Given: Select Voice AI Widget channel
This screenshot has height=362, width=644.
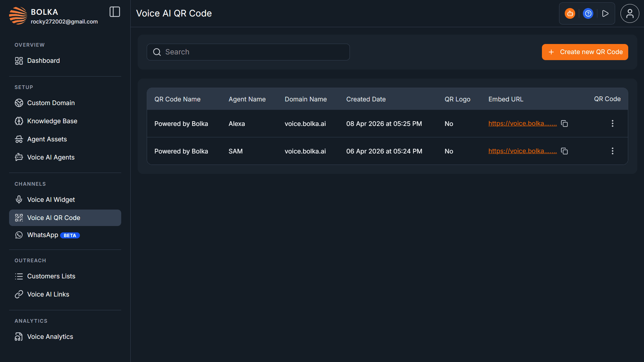Looking at the screenshot, I should click(x=65, y=200).
